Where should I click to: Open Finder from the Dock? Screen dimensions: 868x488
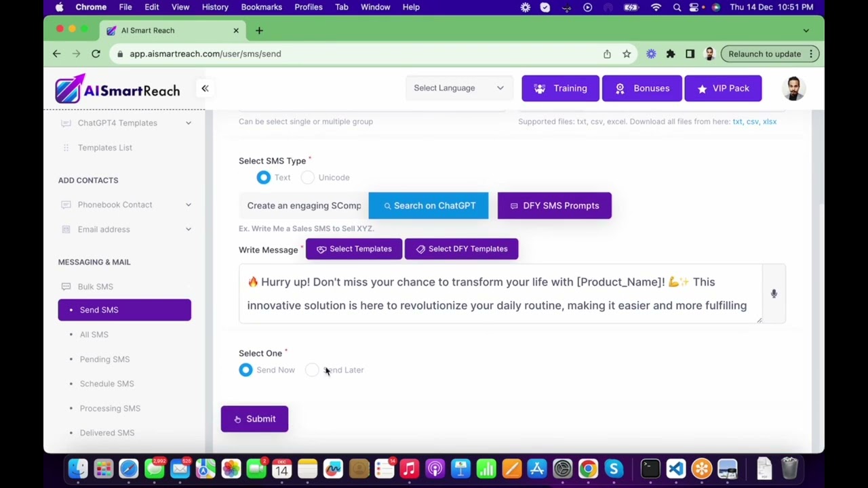pyautogui.click(x=78, y=468)
